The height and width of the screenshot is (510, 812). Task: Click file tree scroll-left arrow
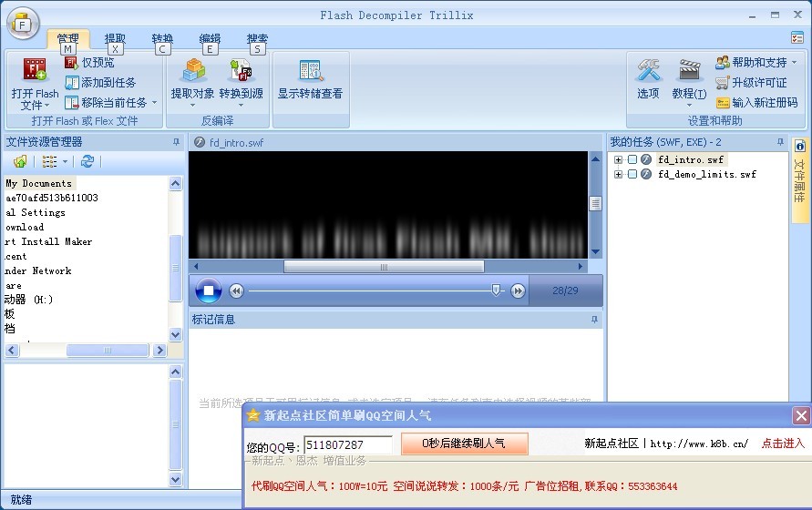click(12, 351)
